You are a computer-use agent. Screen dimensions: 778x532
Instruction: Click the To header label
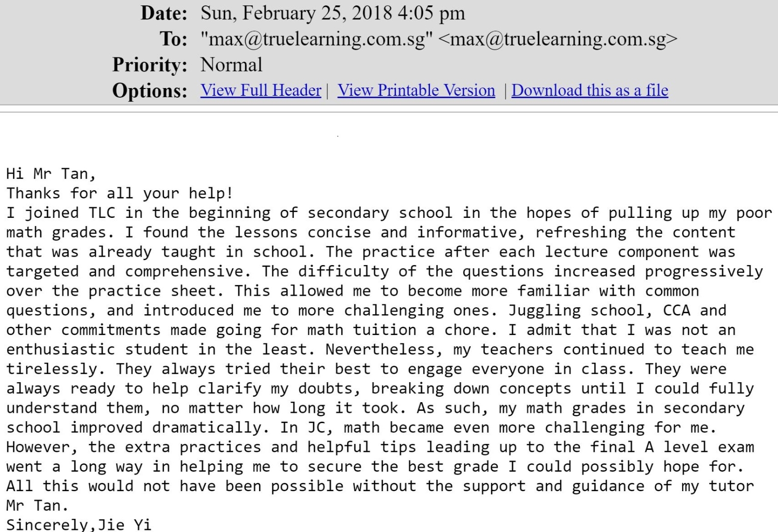174,39
